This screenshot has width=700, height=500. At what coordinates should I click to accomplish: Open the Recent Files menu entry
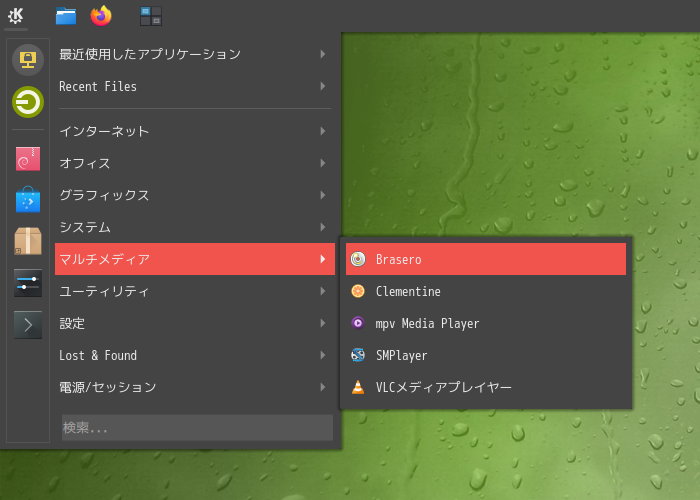click(x=195, y=86)
